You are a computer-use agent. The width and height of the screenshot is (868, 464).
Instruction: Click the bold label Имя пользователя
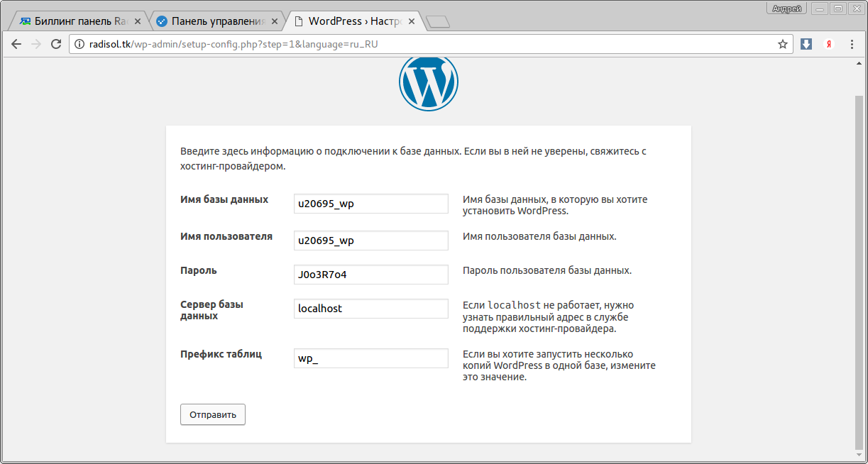[x=226, y=236]
